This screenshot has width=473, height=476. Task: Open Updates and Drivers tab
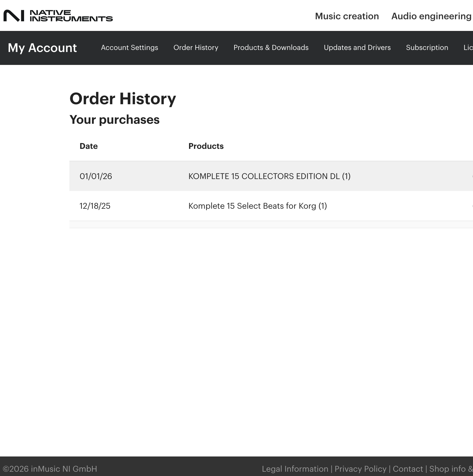[357, 48]
